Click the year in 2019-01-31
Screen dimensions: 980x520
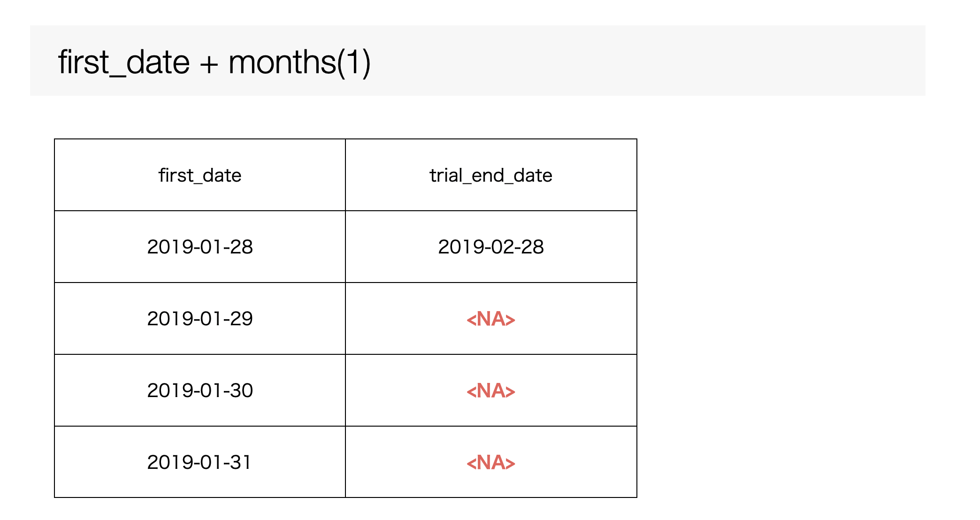(169, 462)
